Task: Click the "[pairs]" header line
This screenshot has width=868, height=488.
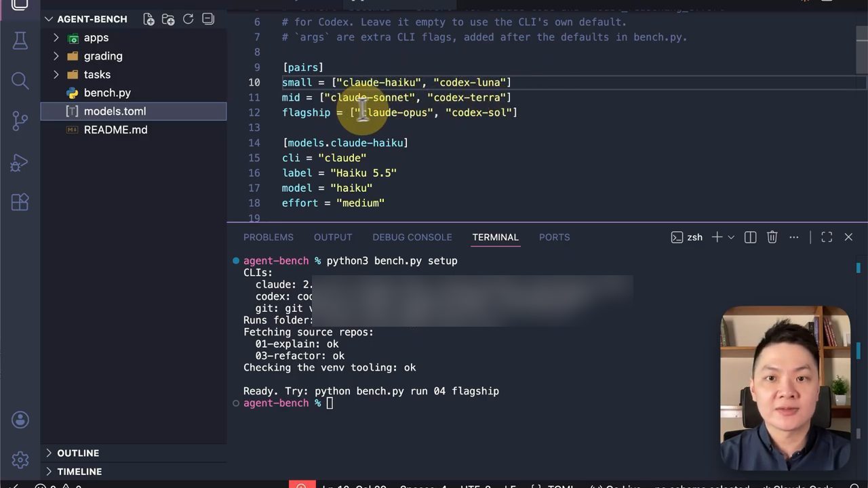Action: pos(302,67)
